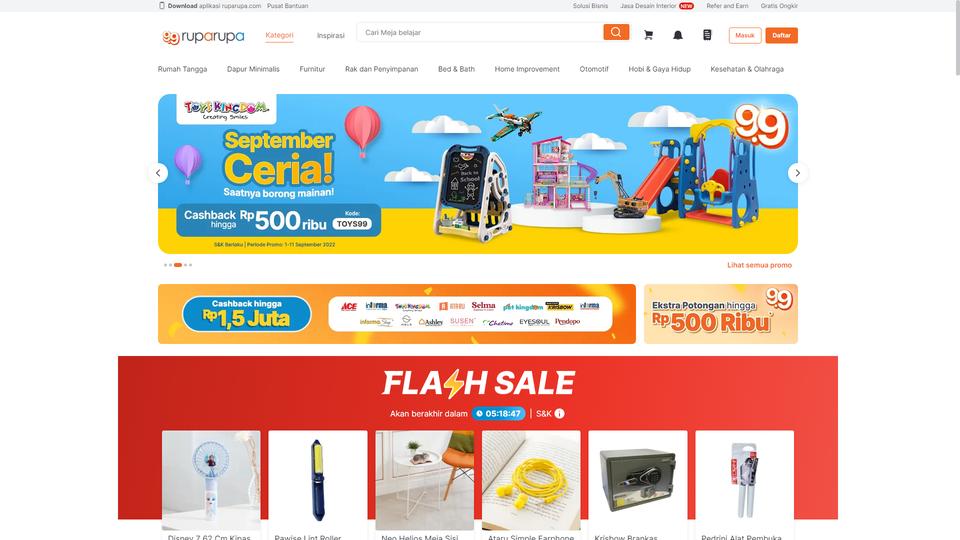Show next banner with right arrow
The image size is (960, 540).
(797, 173)
